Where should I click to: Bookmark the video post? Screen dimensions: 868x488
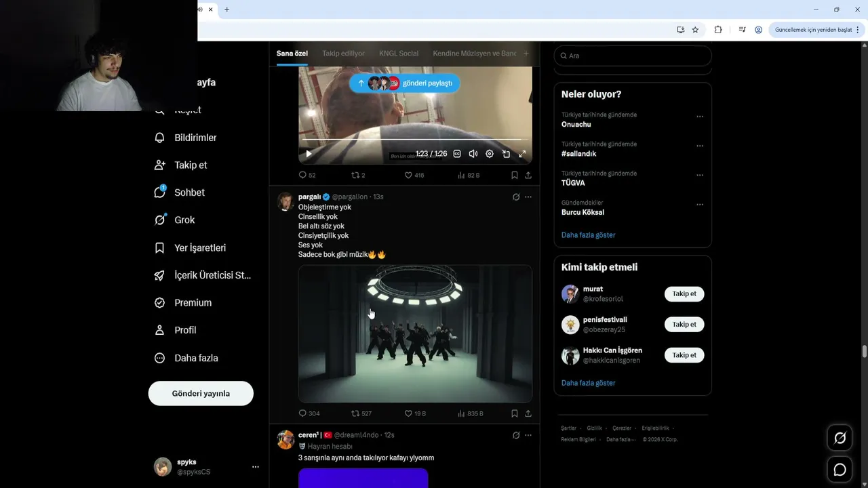515,175
